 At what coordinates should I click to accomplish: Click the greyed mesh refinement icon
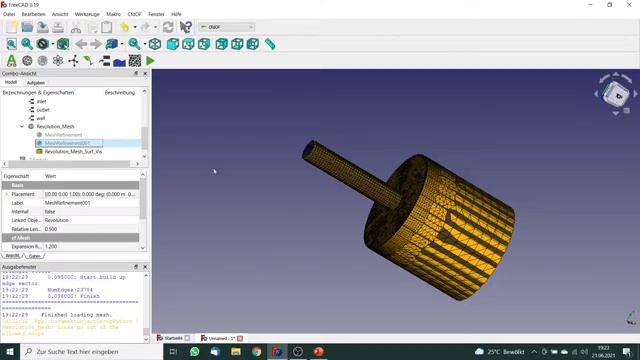pyautogui.click(x=42, y=61)
